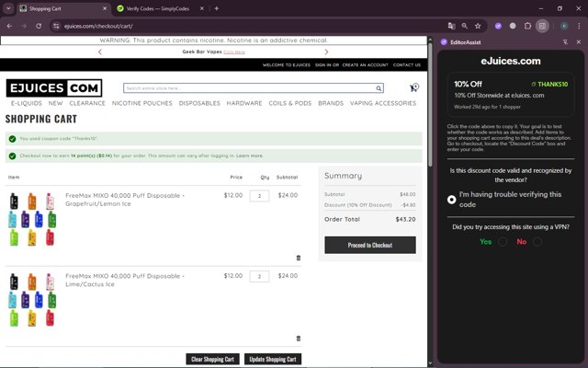Open Hardware menu

click(244, 103)
